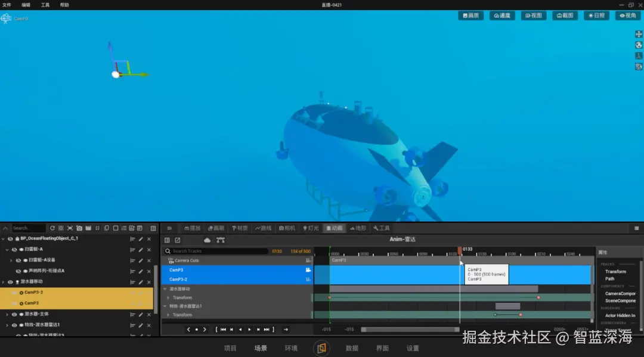Click the Search Tracks input field

tap(216, 251)
